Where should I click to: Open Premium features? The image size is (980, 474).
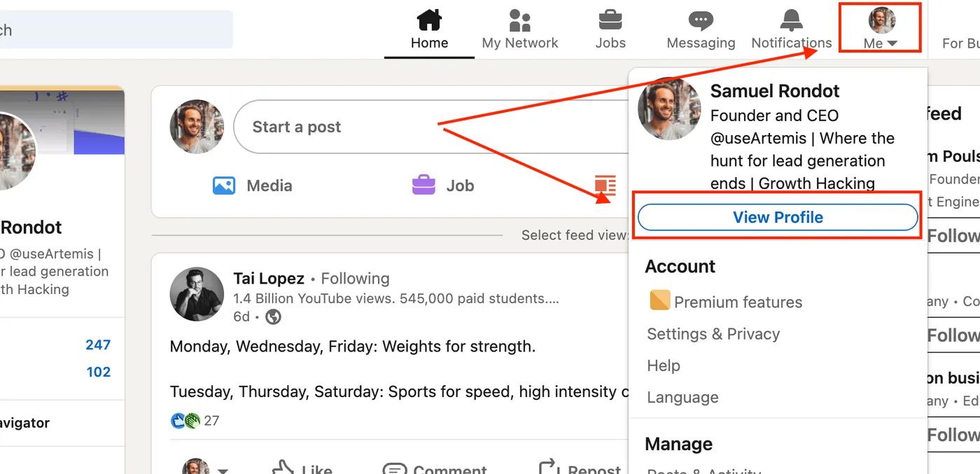tap(726, 302)
